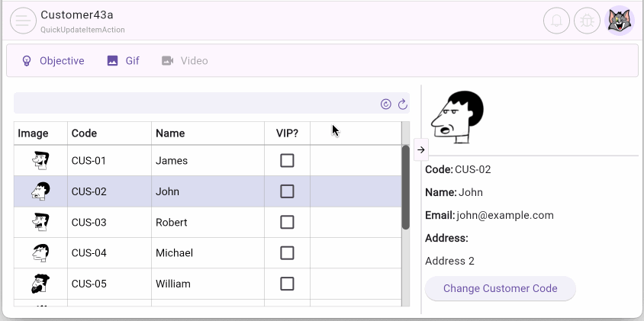Switch to the Gif tab
Viewport: 644px width, 321px height.
(123, 61)
